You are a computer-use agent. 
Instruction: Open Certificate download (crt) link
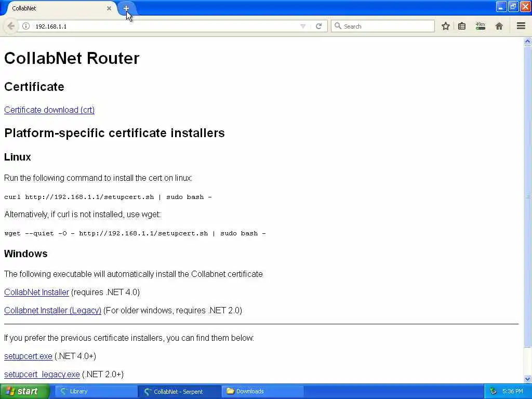pyautogui.click(x=49, y=110)
